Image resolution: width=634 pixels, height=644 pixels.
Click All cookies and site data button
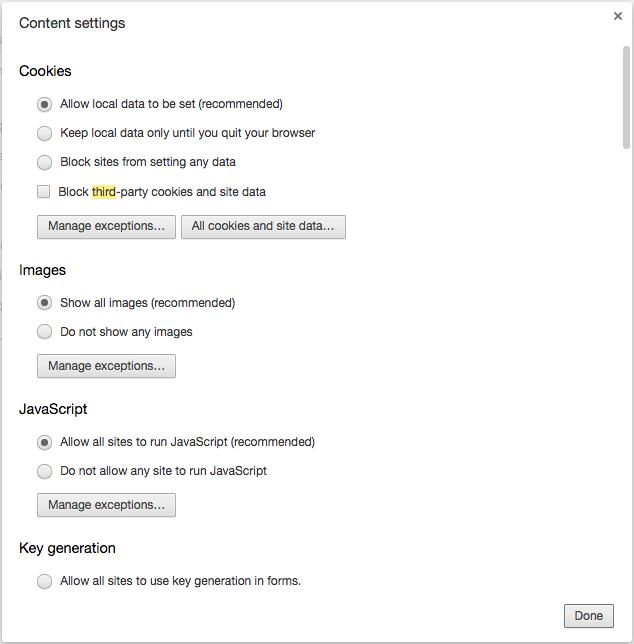tap(263, 227)
